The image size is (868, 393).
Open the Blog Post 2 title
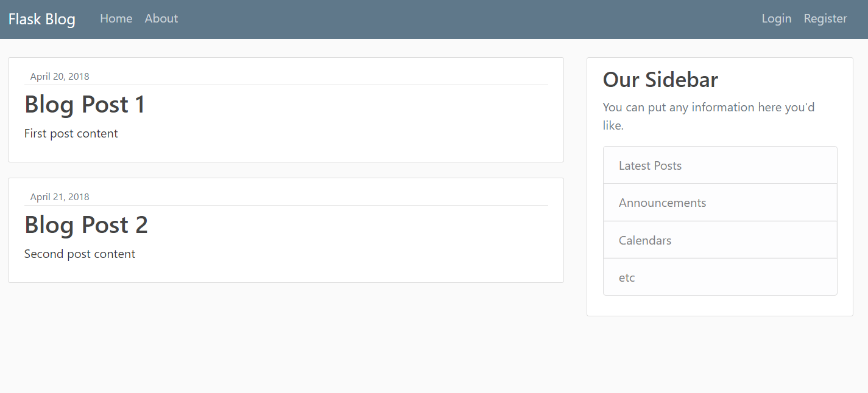click(x=86, y=225)
